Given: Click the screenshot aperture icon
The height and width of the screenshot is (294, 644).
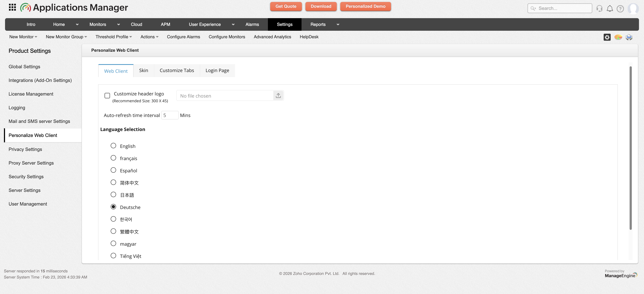Looking at the screenshot, I should click(x=607, y=37).
